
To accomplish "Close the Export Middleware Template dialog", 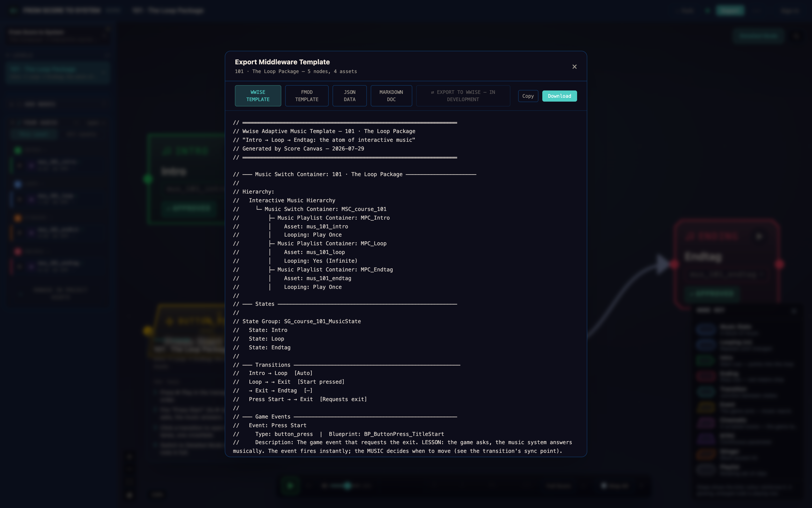I will [574, 67].
